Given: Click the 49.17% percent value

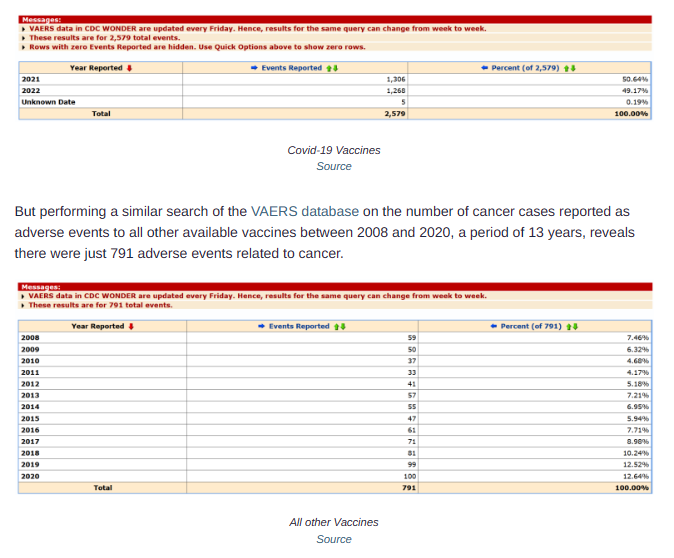Looking at the screenshot, I should point(635,91).
